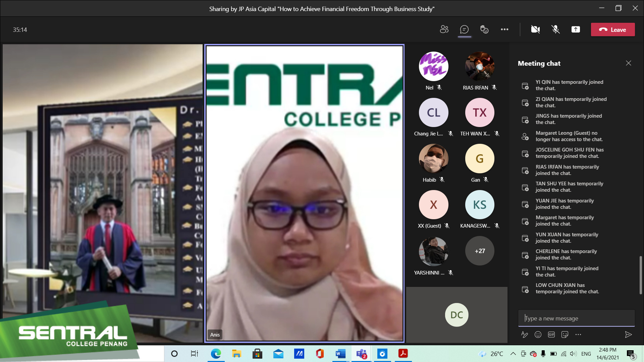Screen dimensions: 644x362
Task: Open the share content tray
Action: click(576, 29)
